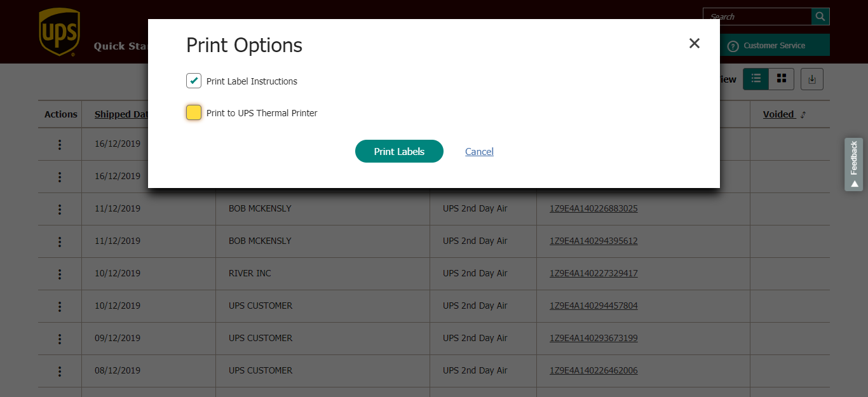Enable Print to UPS Thermal Printer
Image resolution: width=868 pixels, height=397 pixels.
pos(194,112)
